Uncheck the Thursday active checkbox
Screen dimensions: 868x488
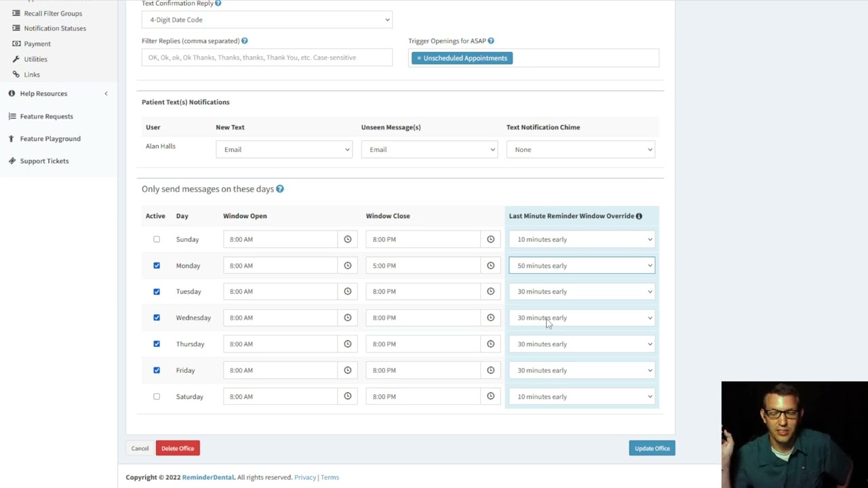[157, 344]
